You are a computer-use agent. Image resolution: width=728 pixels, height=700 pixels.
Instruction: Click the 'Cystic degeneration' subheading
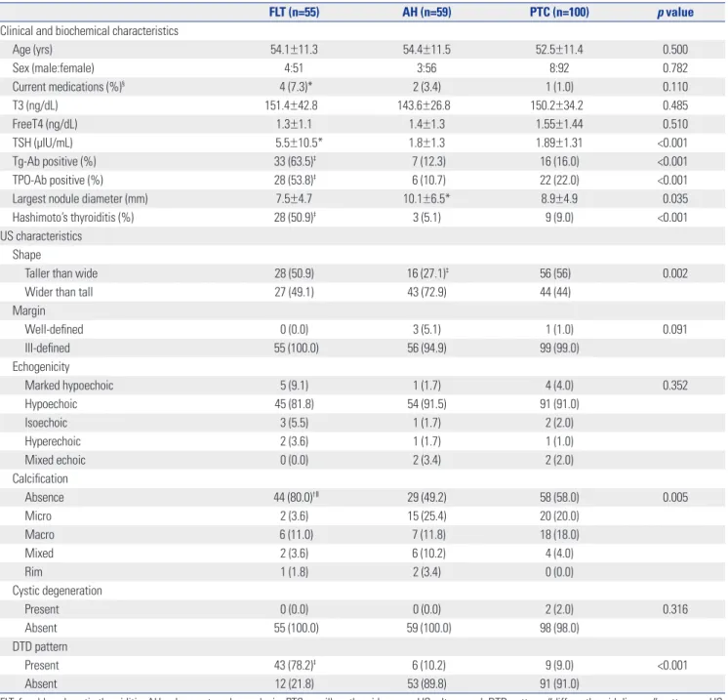point(58,591)
